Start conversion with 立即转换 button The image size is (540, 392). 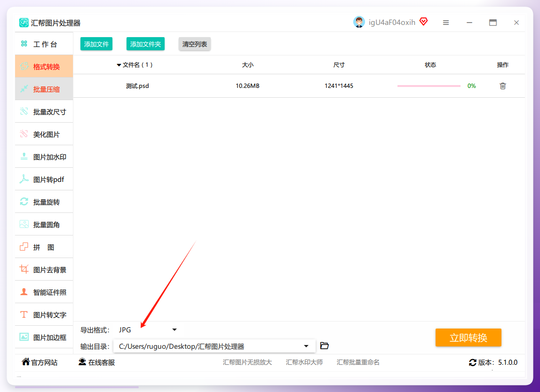click(468, 337)
